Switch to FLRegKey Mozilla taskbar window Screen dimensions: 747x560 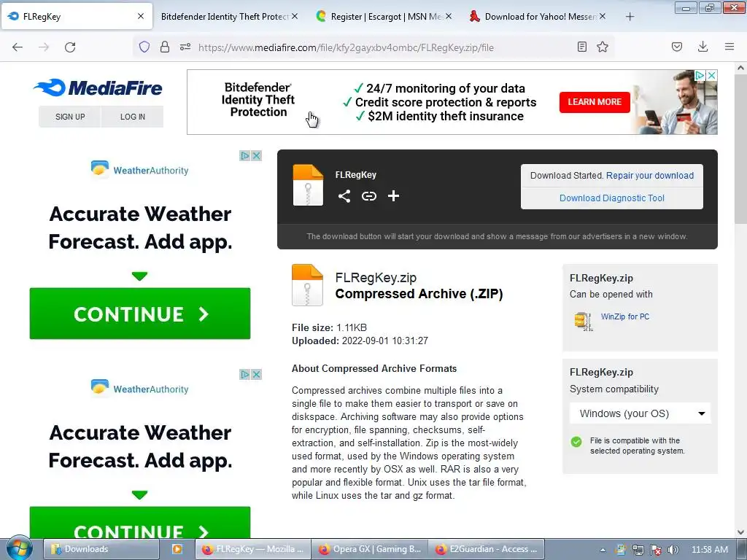[253, 549]
